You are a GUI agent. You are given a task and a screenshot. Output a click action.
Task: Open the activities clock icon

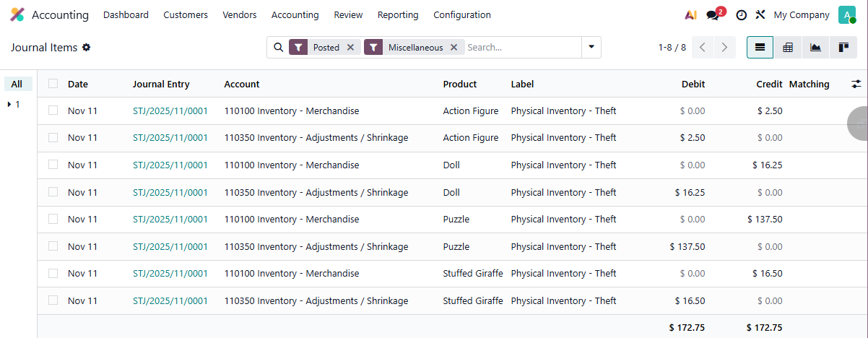(x=741, y=15)
